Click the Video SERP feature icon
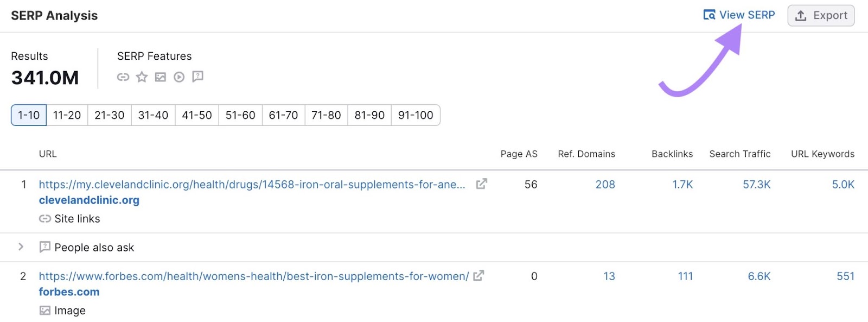 click(179, 77)
